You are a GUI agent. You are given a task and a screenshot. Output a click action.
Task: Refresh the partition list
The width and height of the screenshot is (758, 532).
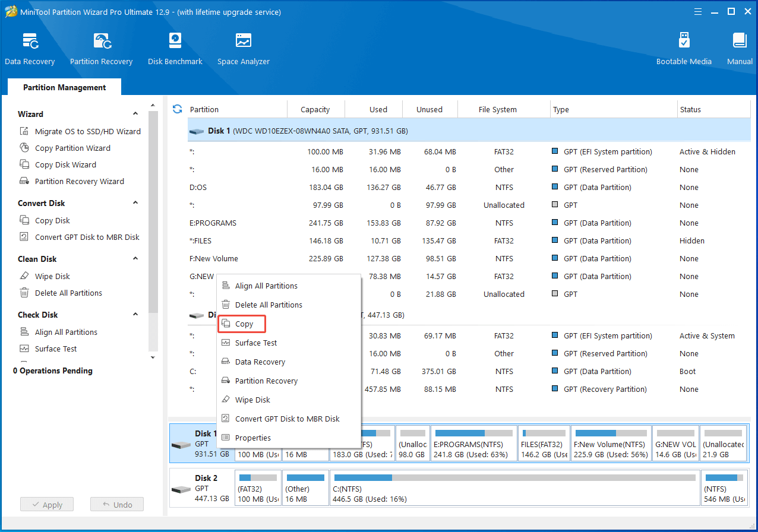(x=177, y=109)
